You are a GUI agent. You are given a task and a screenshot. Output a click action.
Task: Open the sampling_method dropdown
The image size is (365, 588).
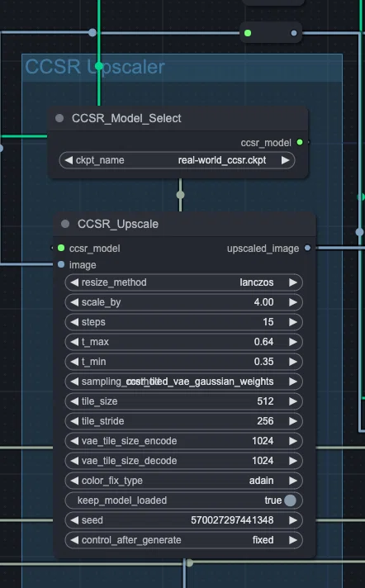(183, 382)
